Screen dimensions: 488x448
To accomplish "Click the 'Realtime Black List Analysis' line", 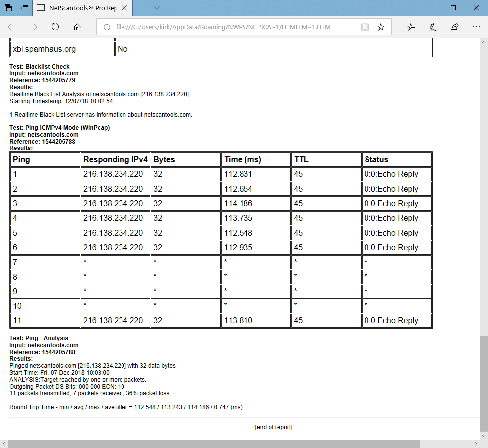I will (99, 94).
